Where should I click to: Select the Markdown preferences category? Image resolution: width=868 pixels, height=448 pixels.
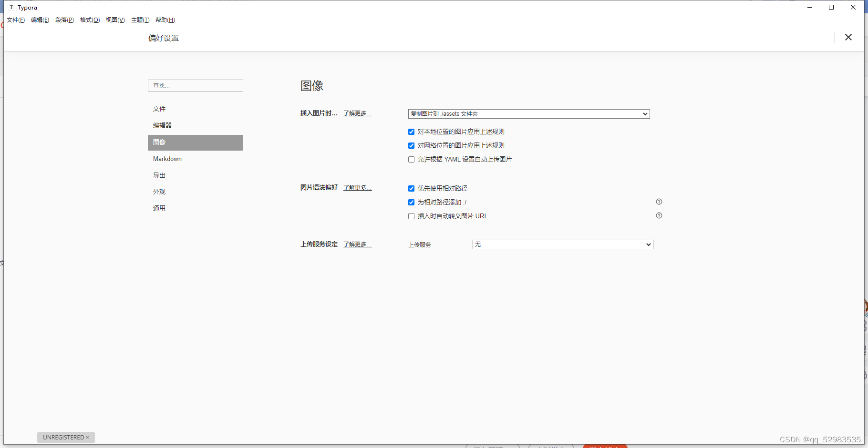pyautogui.click(x=196, y=159)
